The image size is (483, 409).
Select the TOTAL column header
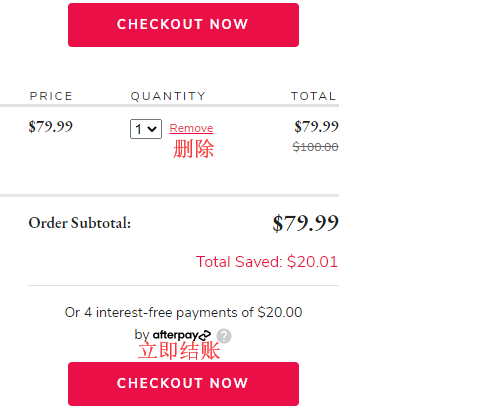tap(313, 96)
